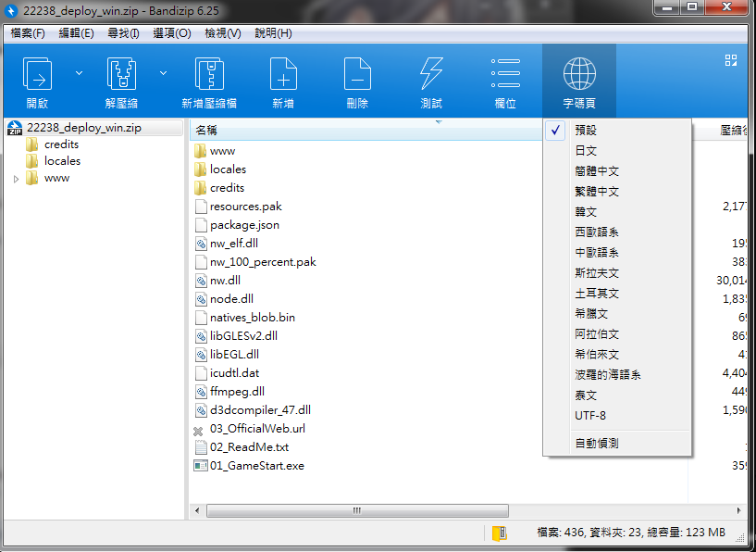Viewport: 756px width, 552px height.
Task: Click the nw_elf.dll file icon
Action: 201,244
